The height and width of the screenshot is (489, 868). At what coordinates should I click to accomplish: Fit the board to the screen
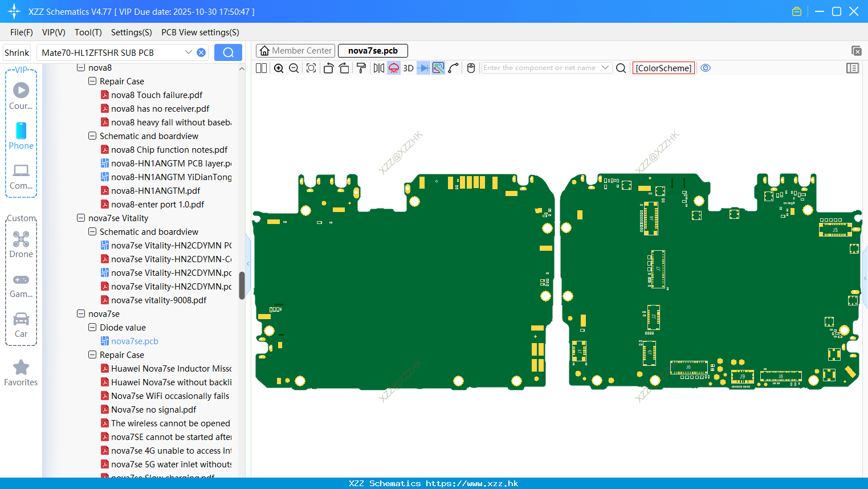click(311, 68)
